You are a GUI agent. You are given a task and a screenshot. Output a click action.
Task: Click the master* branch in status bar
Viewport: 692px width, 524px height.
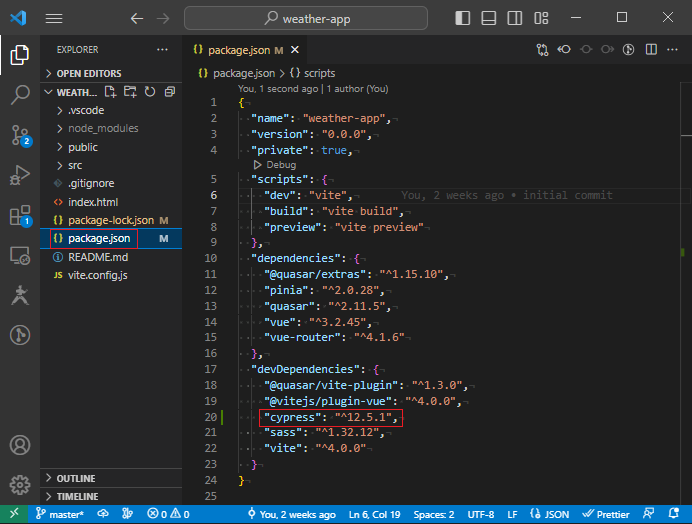pos(60,514)
